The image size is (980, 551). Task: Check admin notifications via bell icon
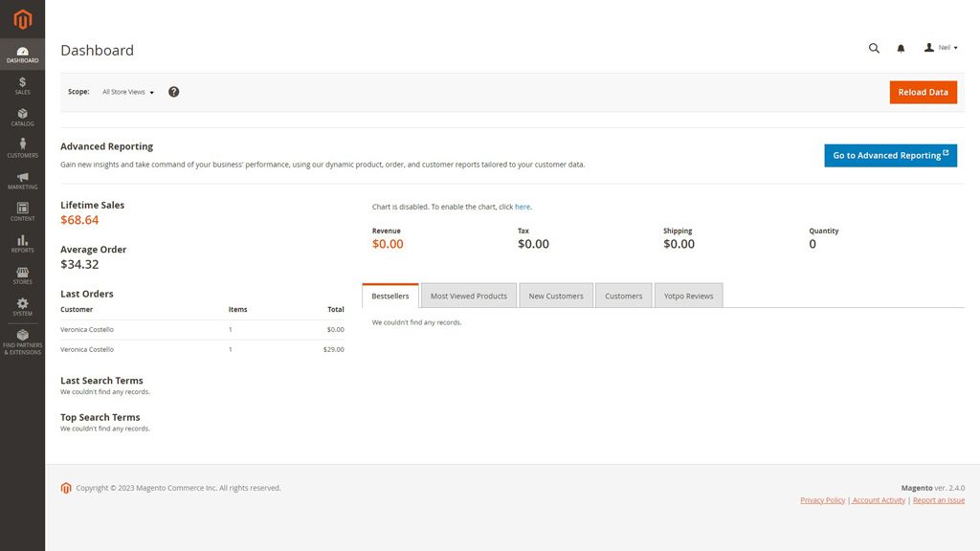click(x=900, y=48)
